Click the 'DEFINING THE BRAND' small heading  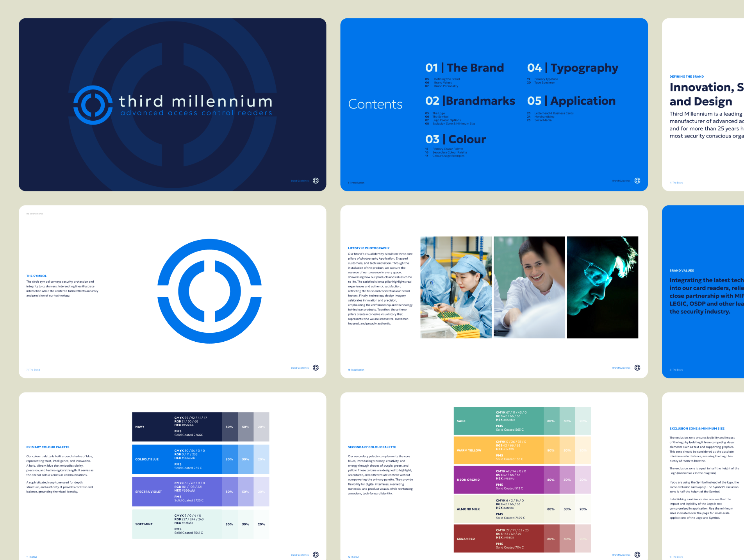tap(687, 77)
